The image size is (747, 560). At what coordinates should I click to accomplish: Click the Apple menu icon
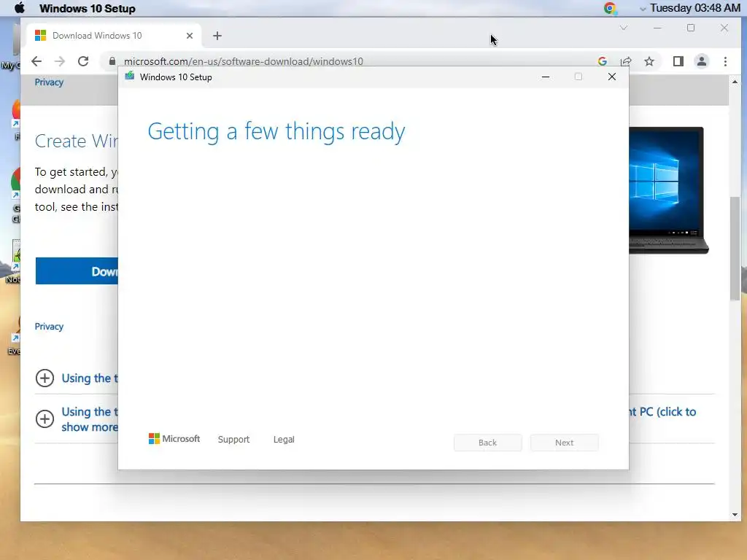pyautogui.click(x=20, y=8)
